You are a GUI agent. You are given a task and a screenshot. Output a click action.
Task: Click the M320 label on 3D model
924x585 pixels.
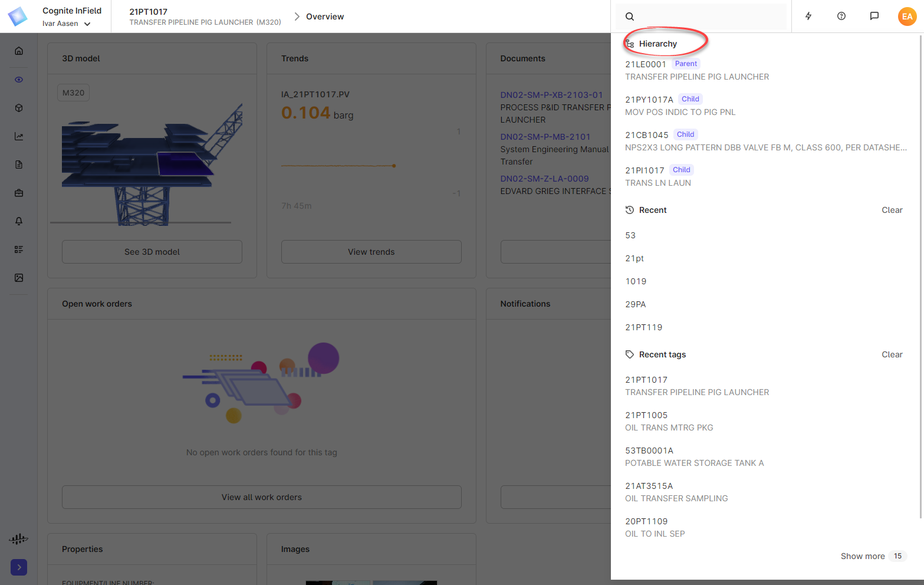pos(73,93)
